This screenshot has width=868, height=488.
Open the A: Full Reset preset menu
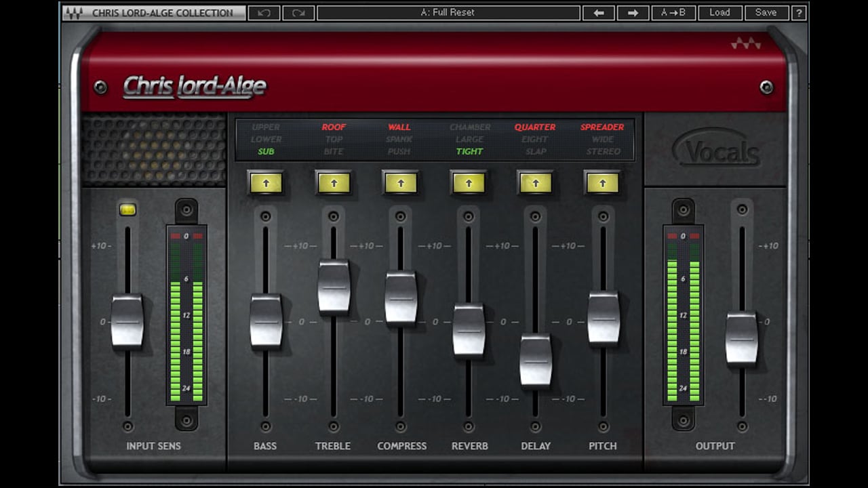pos(448,12)
